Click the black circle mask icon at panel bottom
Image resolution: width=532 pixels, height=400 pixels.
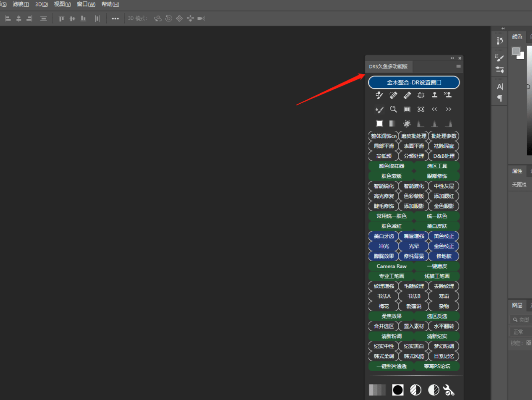[x=398, y=390]
